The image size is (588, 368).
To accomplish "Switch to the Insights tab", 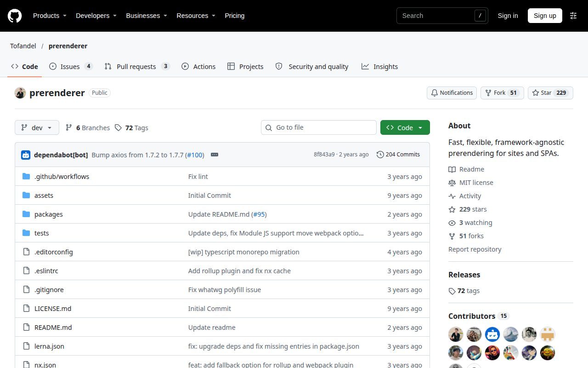I will 379,67.
